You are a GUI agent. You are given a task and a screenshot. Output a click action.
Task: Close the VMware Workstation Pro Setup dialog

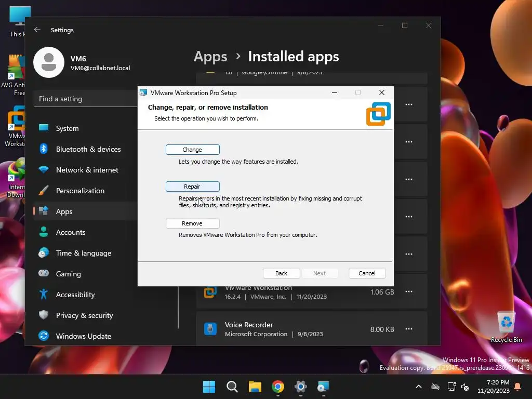coord(382,92)
